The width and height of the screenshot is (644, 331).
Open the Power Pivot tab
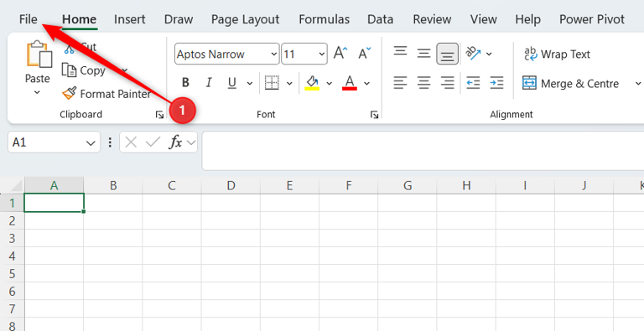point(592,19)
